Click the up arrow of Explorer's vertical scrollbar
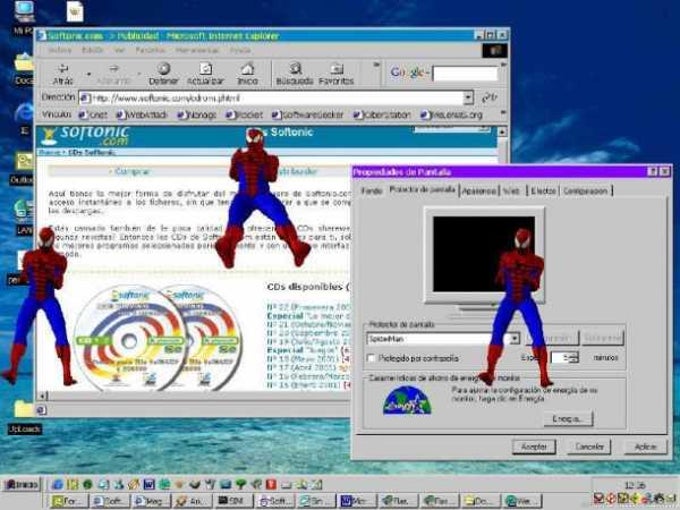The width and height of the screenshot is (680, 510). (x=502, y=131)
